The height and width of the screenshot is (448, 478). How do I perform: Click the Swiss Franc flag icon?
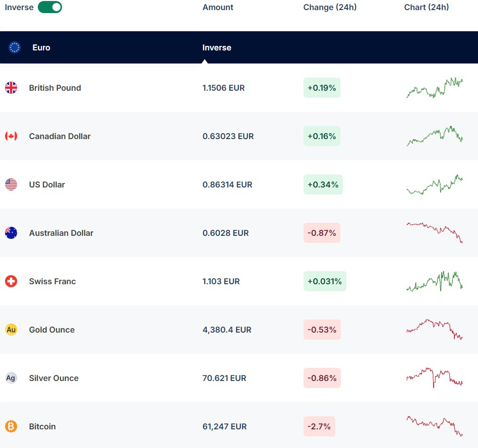coord(11,281)
